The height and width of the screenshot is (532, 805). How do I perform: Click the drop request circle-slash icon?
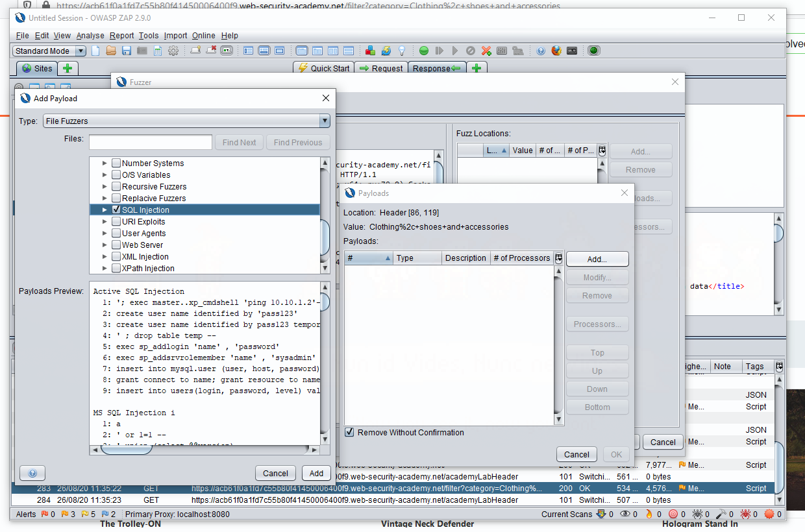(x=471, y=51)
